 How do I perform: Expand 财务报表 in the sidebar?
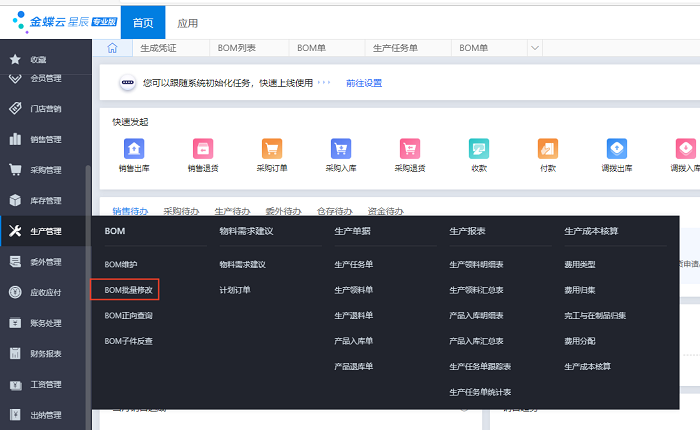tap(45, 353)
